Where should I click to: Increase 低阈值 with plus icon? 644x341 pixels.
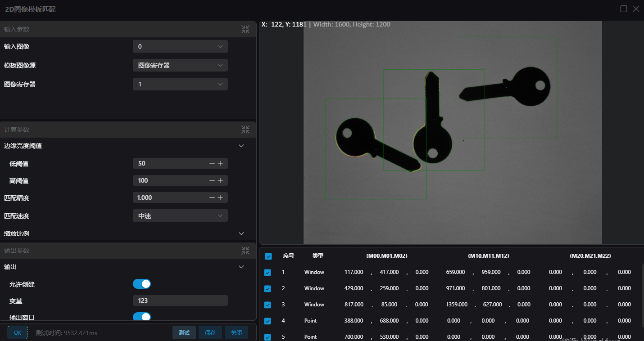coord(220,163)
